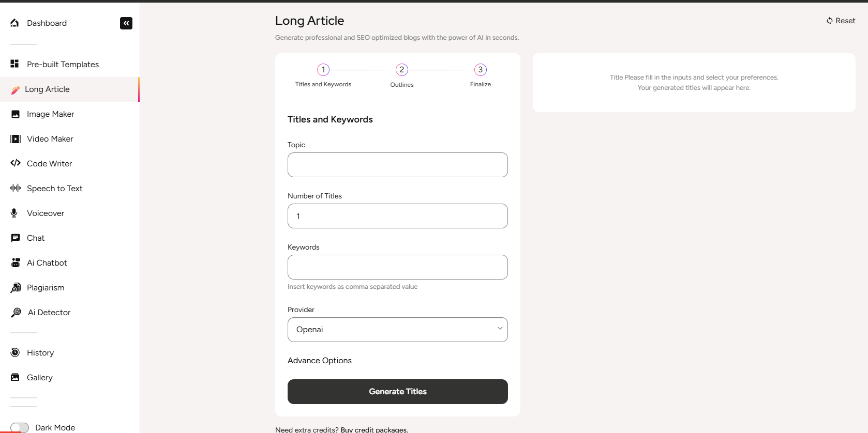
Task: Focus the Keywords input field
Action: click(x=397, y=267)
